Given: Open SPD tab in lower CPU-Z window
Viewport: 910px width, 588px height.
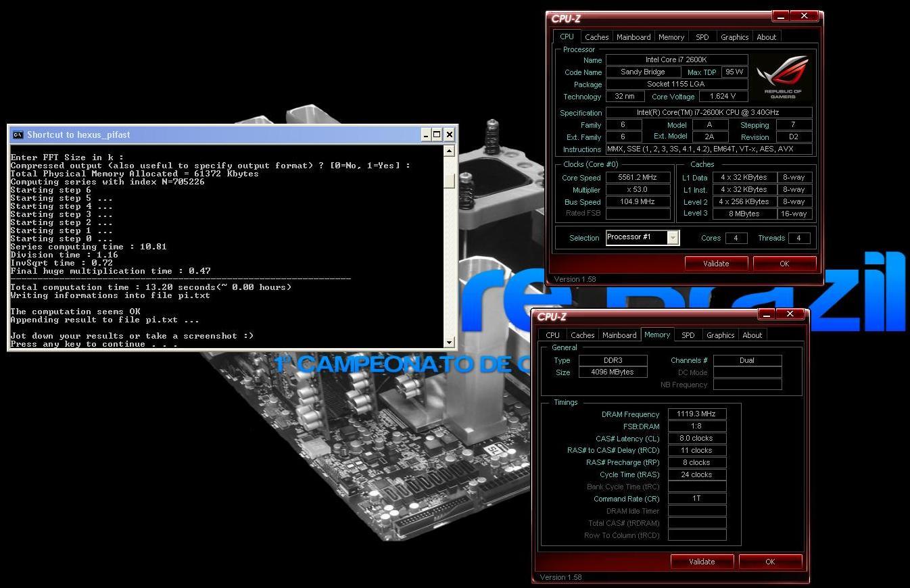Looking at the screenshot, I should click(688, 335).
